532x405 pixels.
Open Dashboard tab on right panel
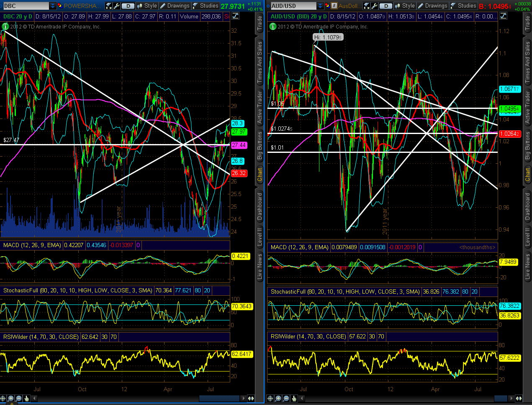527,206
